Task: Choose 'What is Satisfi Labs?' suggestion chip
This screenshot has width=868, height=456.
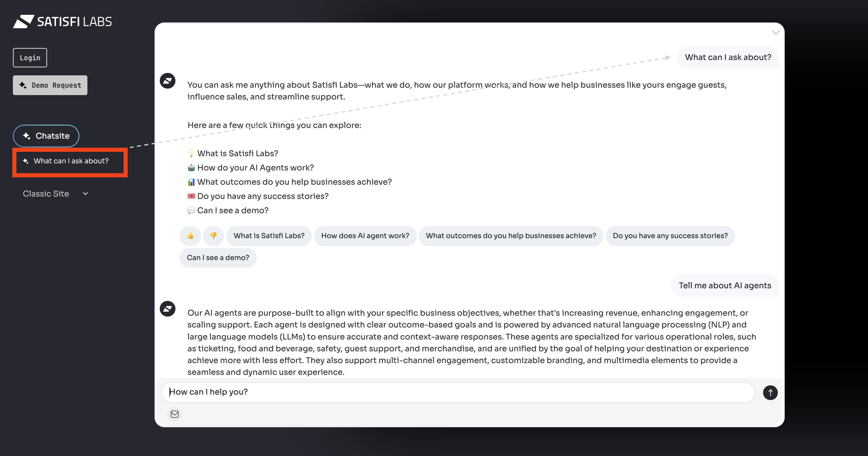Action: click(269, 236)
